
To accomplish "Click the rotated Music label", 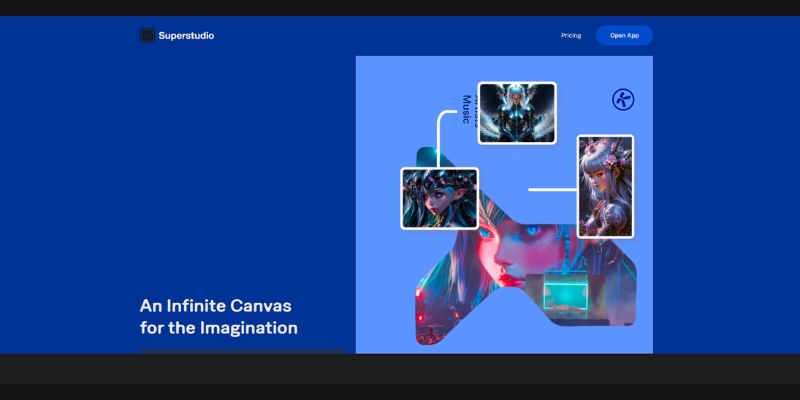I will tap(466, 109).
